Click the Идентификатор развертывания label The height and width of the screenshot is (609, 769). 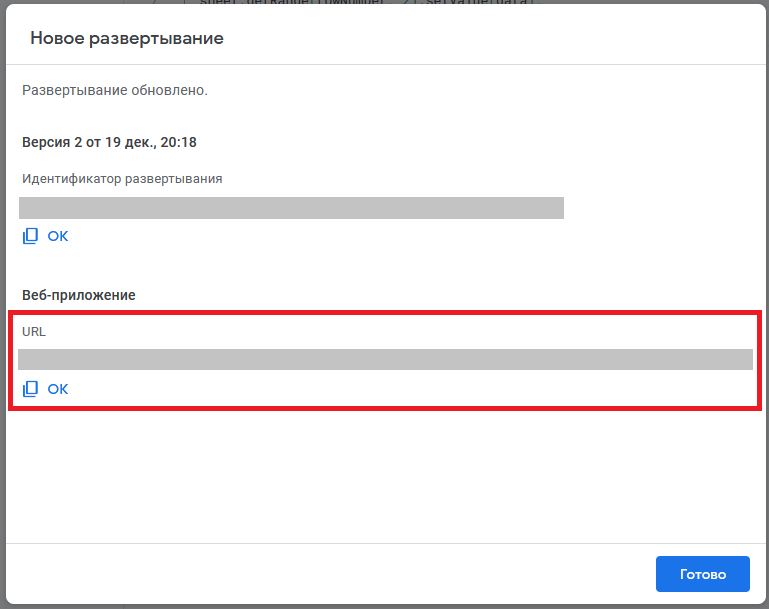coord(122,179)
